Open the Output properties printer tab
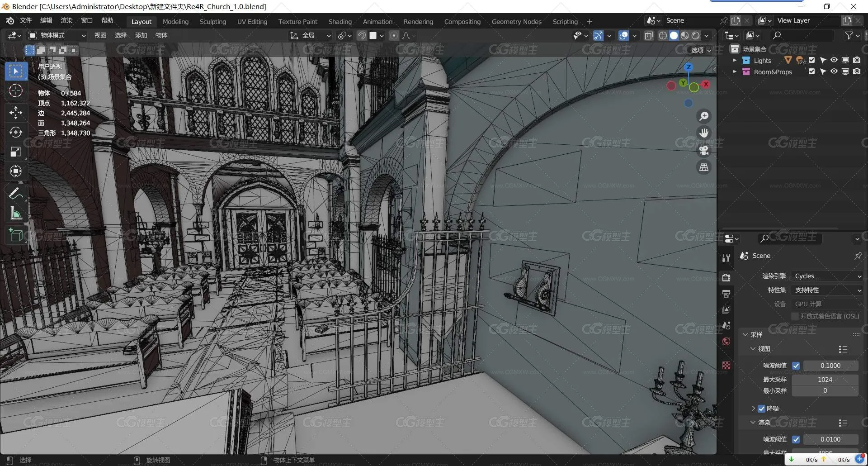 [726, 294]
